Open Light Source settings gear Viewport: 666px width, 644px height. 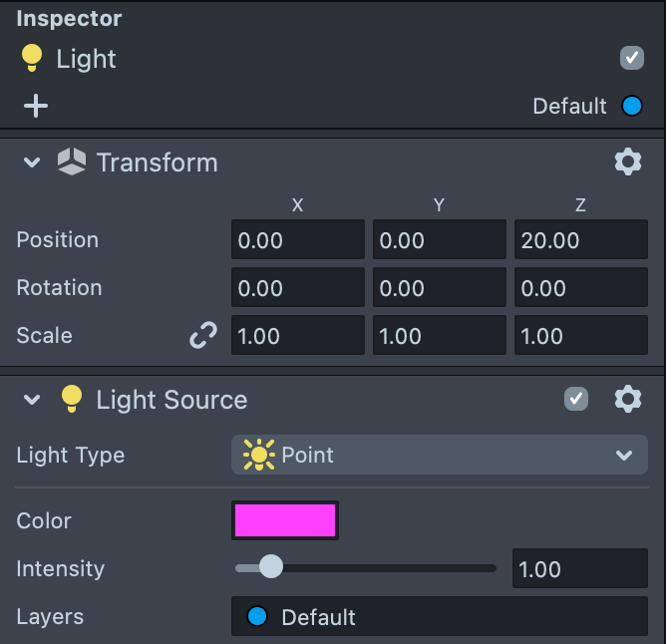click(x=627, y=400)
